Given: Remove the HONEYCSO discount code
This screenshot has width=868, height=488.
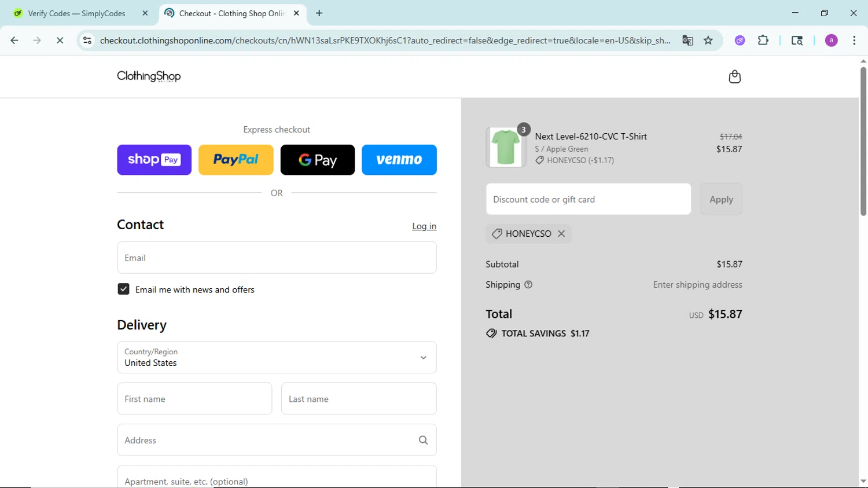Looking at the screenshot, I should pos(561,234).
